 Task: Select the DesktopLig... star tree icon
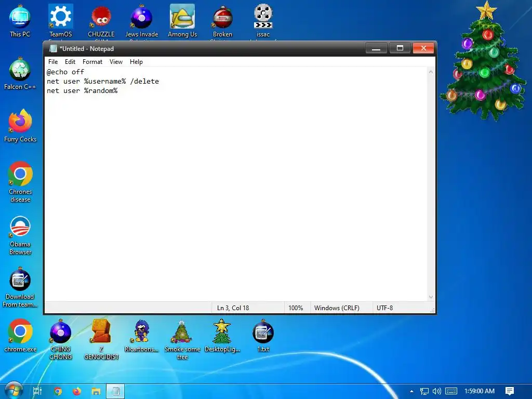[x=222, y=335]
